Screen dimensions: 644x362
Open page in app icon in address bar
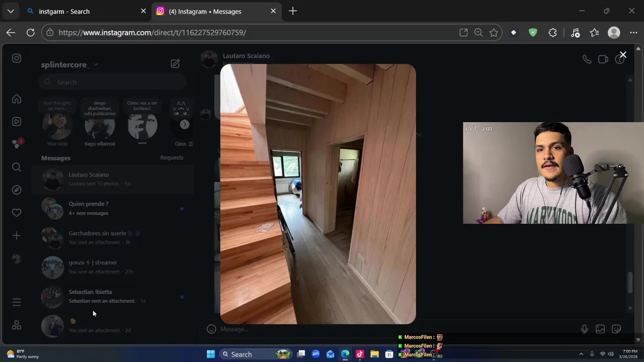point(463,33)
